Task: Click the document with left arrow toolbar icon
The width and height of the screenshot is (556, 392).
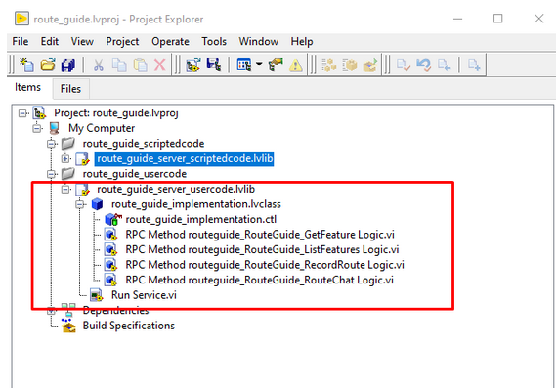Action: click(x=444, y=65)
